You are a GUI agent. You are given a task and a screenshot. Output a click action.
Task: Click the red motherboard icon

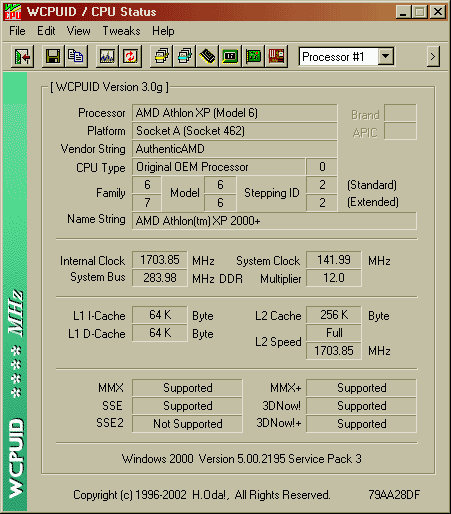tap(276, 57)
